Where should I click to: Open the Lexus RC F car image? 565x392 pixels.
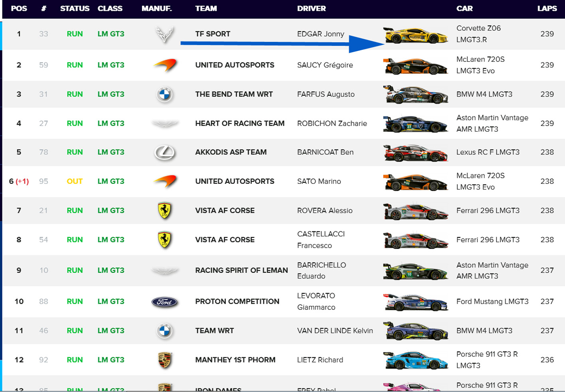415,153
